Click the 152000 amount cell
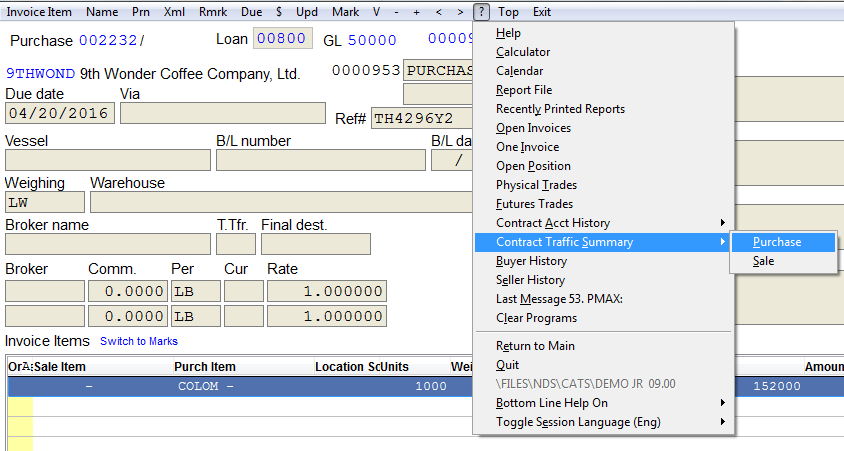The image size is (844, 451). pyautogui.click(x=777, y=386)
